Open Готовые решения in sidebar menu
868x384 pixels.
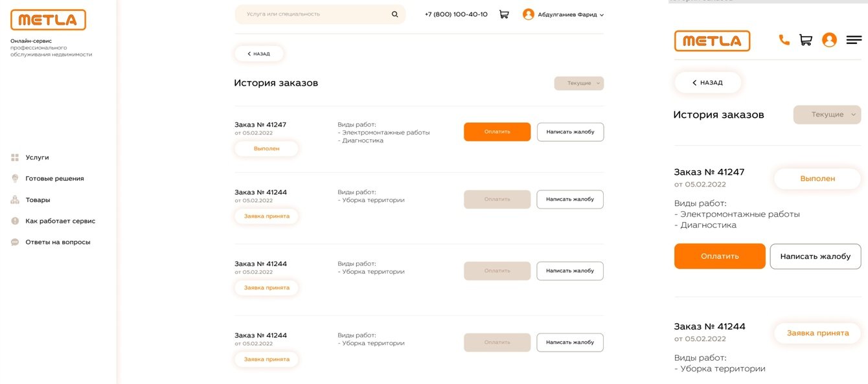[x=54, y=179]
